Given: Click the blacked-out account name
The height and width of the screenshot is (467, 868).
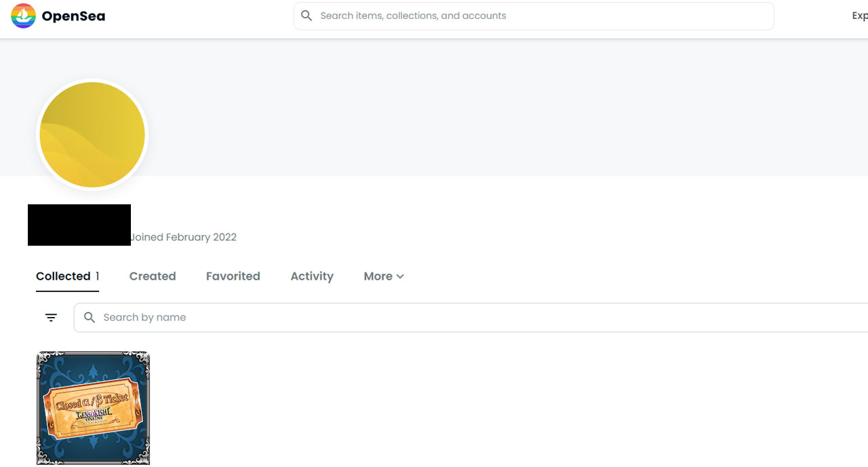Looking at the screenshot, I should (79, 225).
